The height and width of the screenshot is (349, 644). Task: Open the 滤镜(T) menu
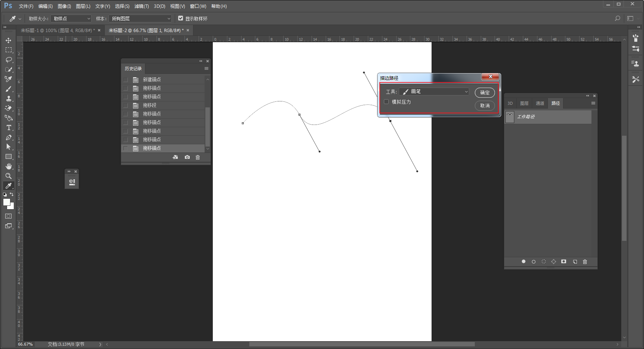[142, 6]
